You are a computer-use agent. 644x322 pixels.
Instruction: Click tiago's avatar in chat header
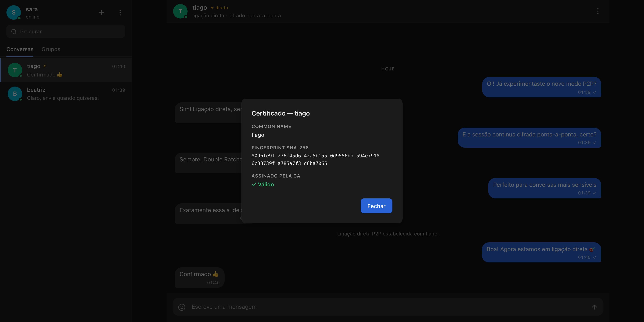pyautogui.click(x=180, y=11)
